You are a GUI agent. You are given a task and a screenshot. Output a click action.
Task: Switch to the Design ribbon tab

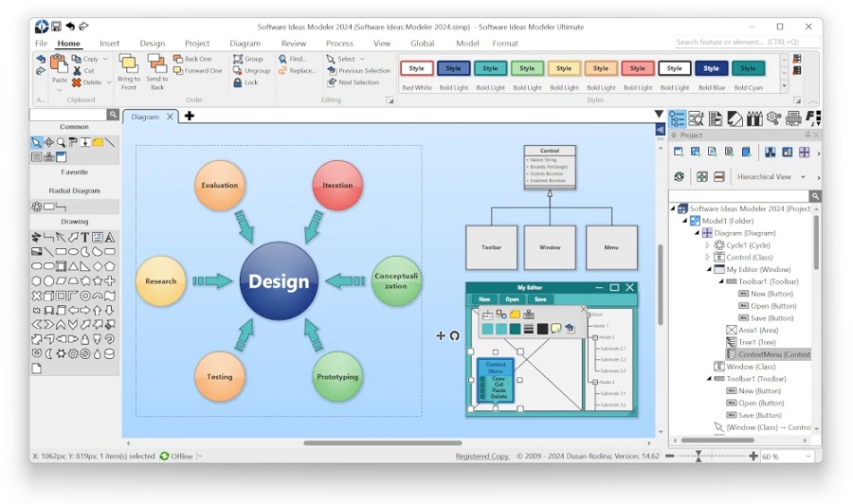[153, 43]
